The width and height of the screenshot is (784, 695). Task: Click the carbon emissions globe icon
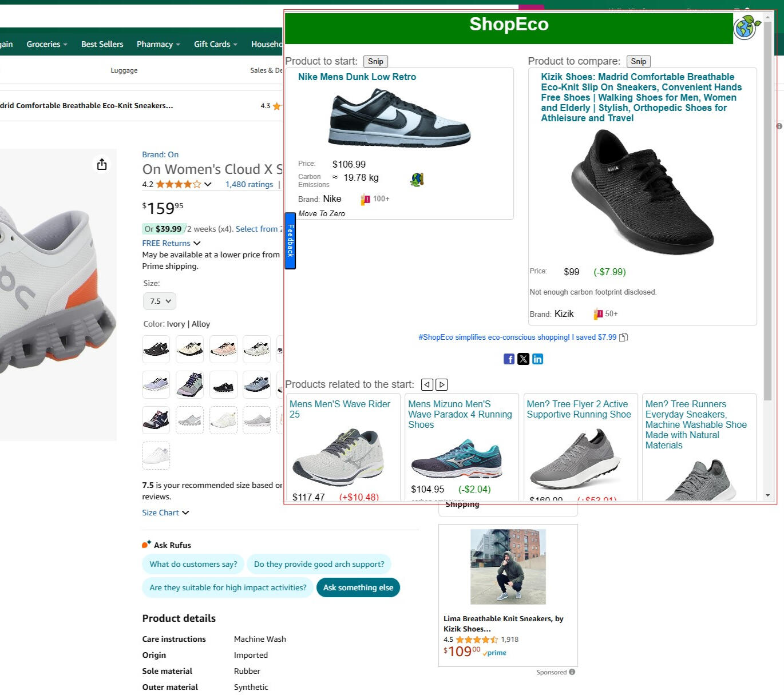(417, 180)
